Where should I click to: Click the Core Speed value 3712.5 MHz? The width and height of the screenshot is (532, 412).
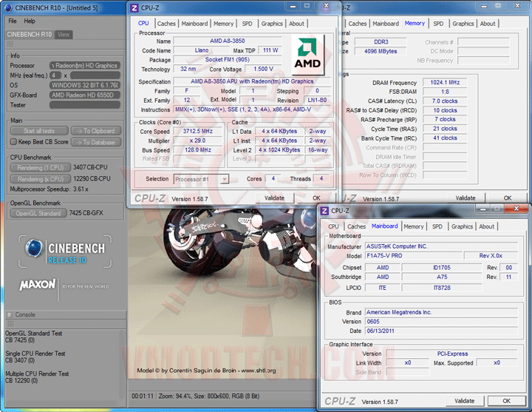[x=198, y=131]
